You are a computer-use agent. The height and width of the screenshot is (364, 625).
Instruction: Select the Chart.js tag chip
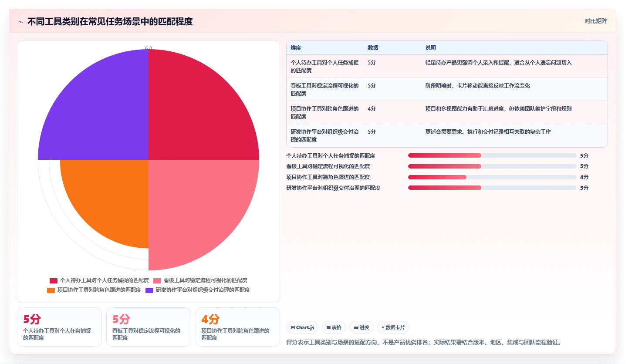tap(302, 327)
